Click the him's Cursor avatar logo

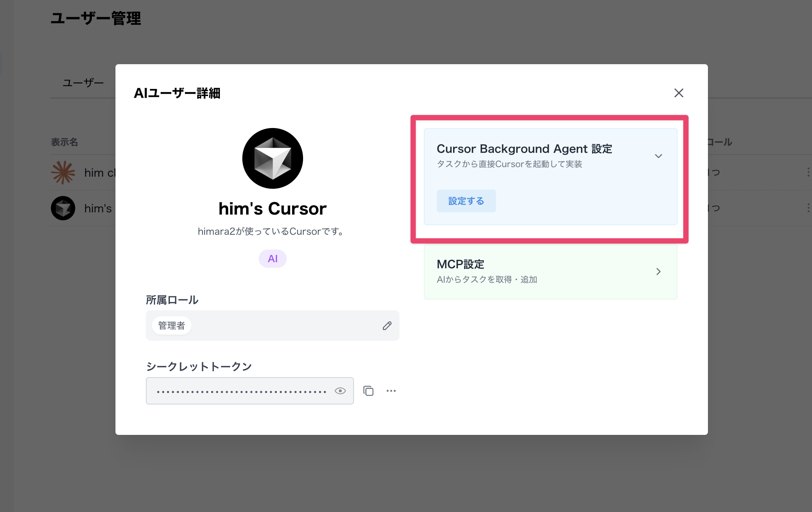point(273,158)
